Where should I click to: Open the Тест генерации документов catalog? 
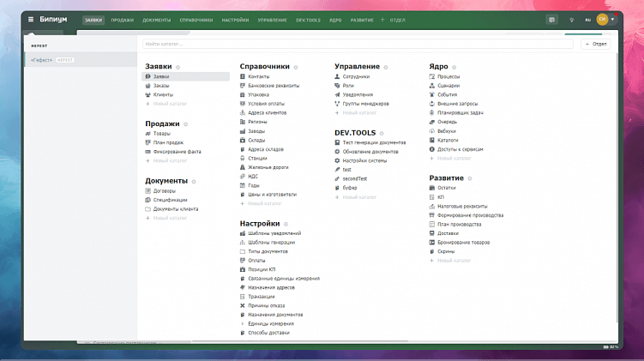(x=374, y=142)
